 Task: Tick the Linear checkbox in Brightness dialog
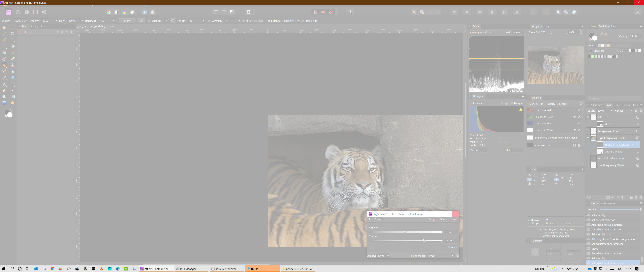(x=449, y=247)
